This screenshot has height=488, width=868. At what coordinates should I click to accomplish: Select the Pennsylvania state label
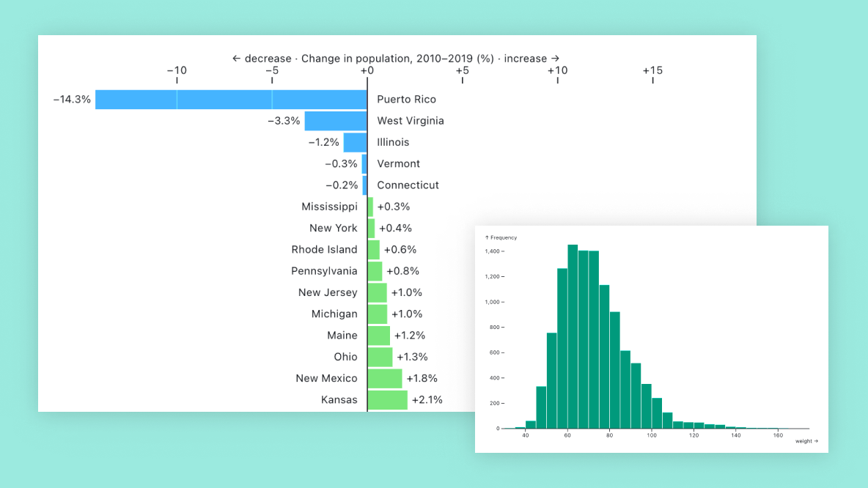click(x=324, y=270)
